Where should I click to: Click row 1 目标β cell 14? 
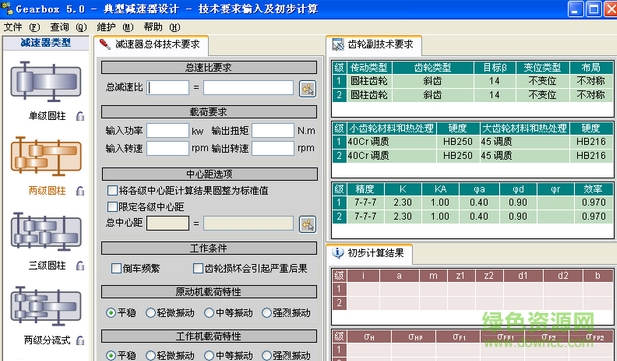point(495,81)
